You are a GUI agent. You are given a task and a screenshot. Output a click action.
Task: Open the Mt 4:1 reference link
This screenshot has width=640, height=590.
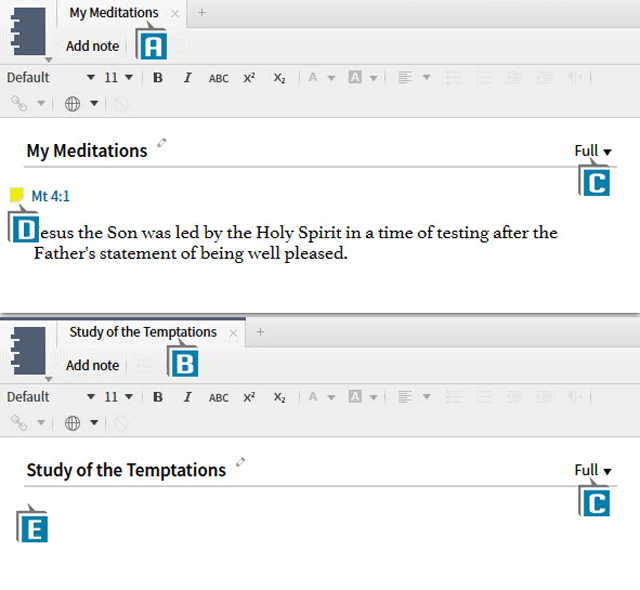51,197
